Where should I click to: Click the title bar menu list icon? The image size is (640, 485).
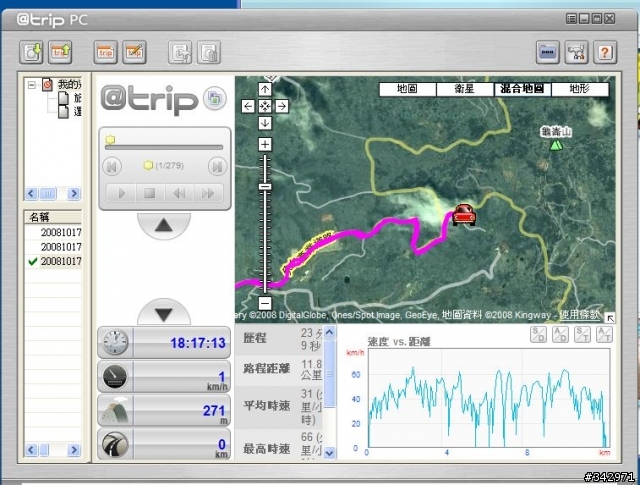click(x=571, y=18)
